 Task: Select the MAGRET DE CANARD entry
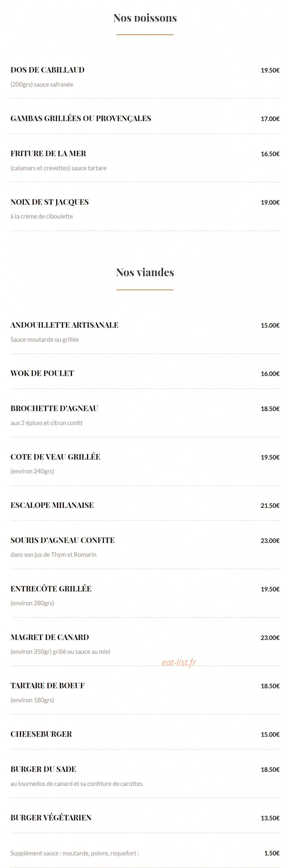click(50, 637)
